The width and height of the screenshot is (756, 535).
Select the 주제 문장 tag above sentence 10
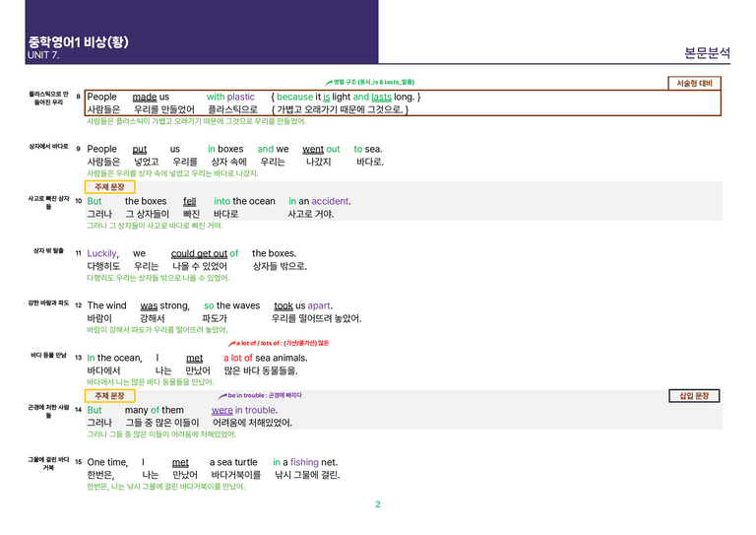pos(110,186)
